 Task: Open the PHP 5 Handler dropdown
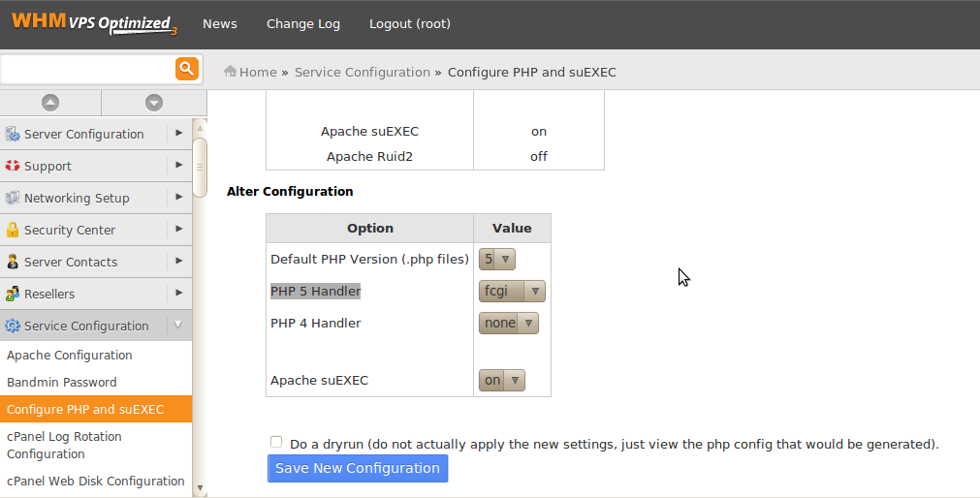point(512,291)
